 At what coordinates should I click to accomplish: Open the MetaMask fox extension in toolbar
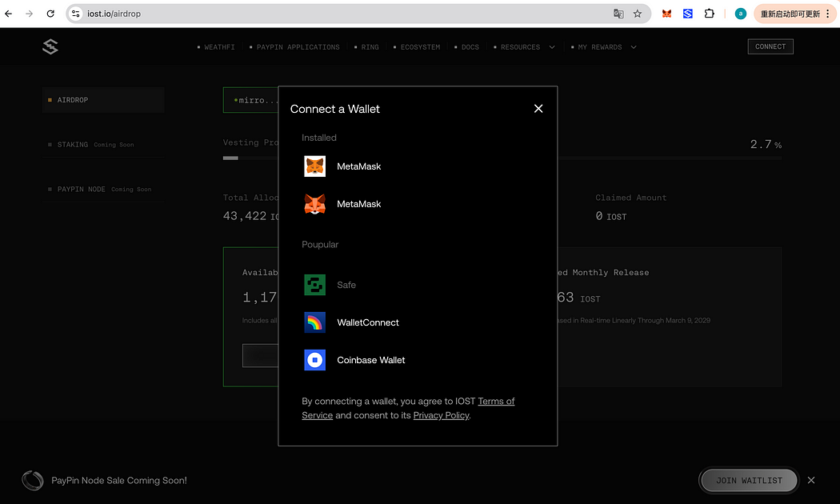click(666, 14)
